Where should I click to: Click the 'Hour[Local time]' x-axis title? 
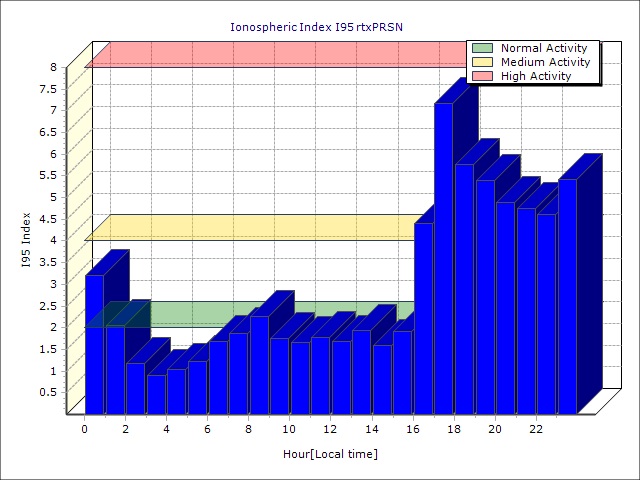tap(329, 454)
